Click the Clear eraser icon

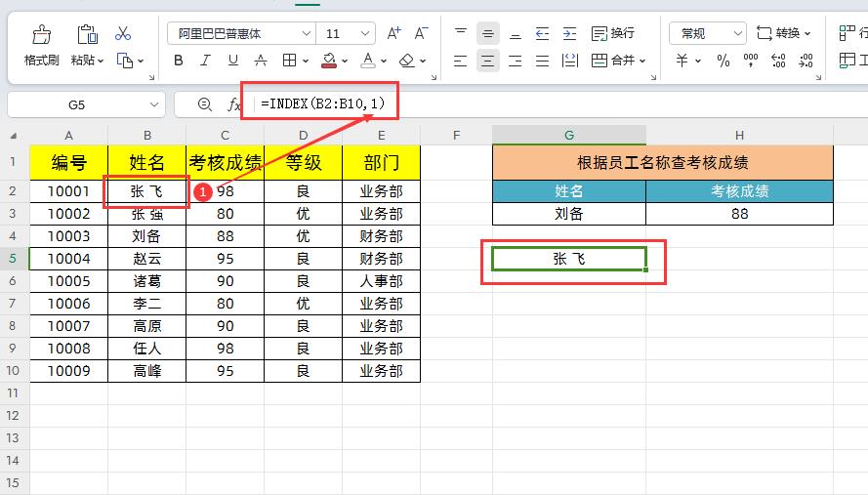point(407,61)
